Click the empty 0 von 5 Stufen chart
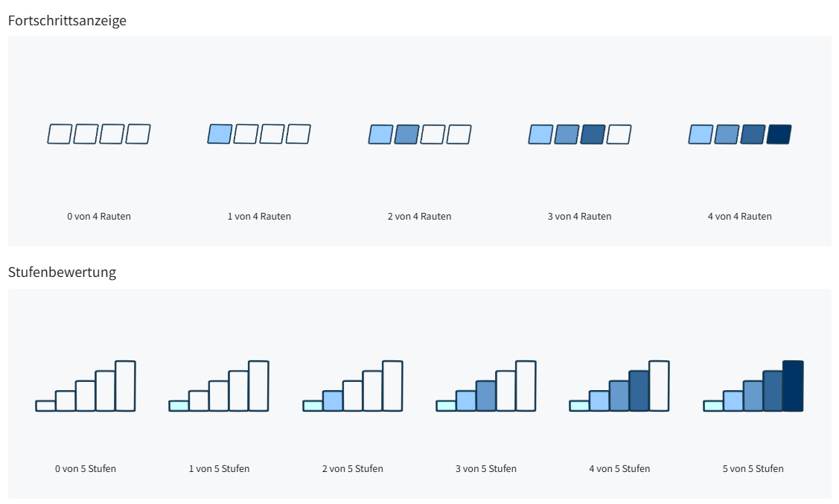Screen dimensions: 839x504 click(x=86, y=386)
